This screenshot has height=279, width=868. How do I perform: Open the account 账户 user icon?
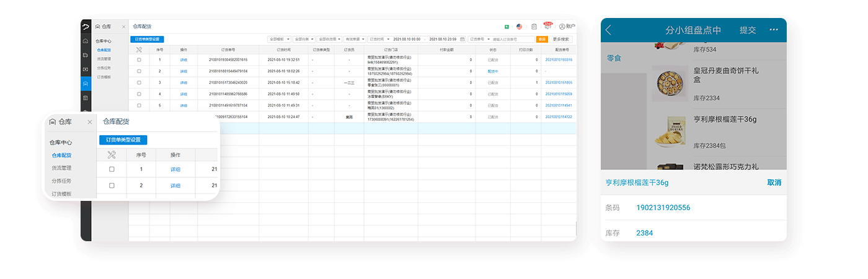coord(566,27)
